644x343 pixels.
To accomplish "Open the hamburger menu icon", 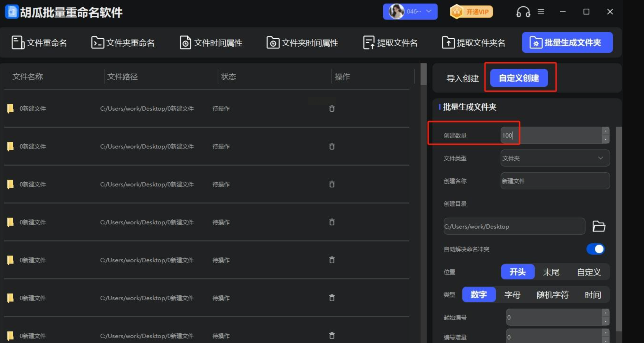I will pyautogui.click(x=541, y=12).
